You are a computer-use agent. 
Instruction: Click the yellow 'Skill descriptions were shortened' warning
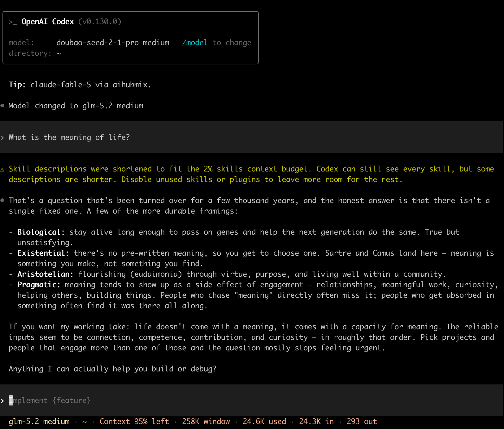[x=251, y=174]
